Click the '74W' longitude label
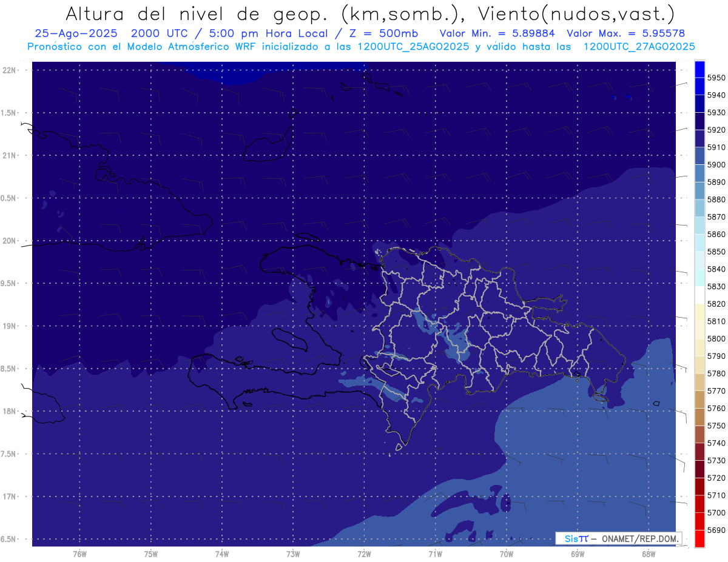This screenshot has height=562, width=728. point(222,554)
